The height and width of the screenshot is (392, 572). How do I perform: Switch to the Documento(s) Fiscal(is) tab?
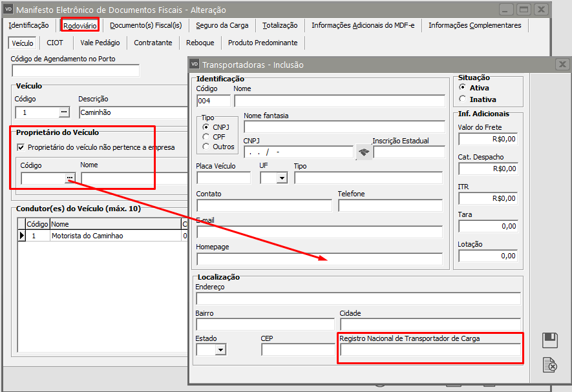tap(145, 25)
